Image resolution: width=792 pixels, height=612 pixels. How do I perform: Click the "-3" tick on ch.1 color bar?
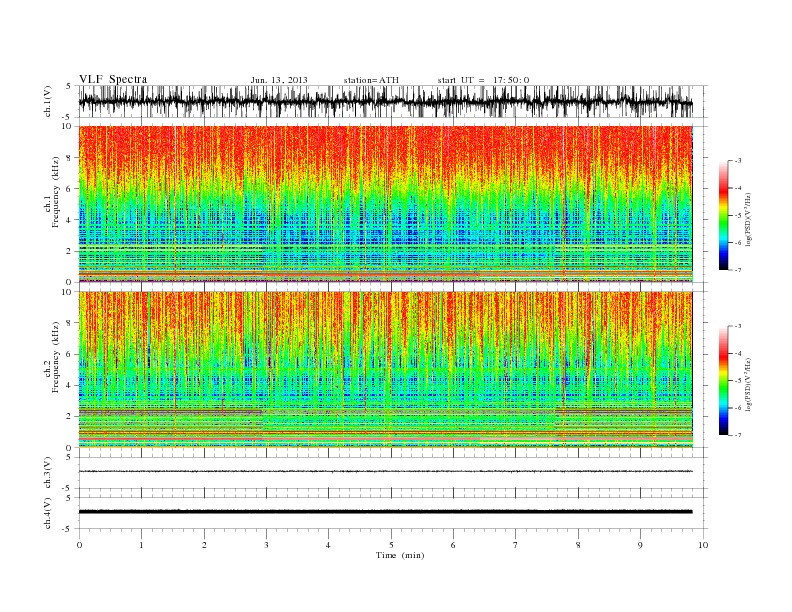click(x=737, y=161)
